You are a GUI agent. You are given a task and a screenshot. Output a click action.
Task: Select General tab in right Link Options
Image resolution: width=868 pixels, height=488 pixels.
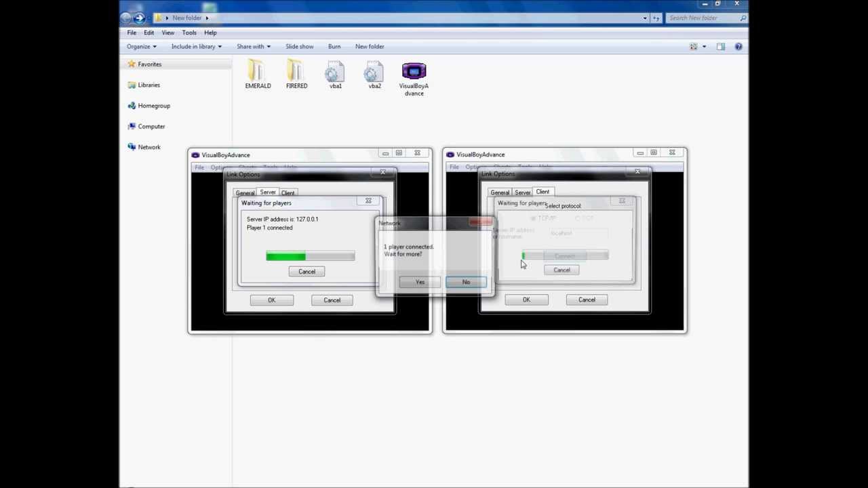click(x=500, y=192)
